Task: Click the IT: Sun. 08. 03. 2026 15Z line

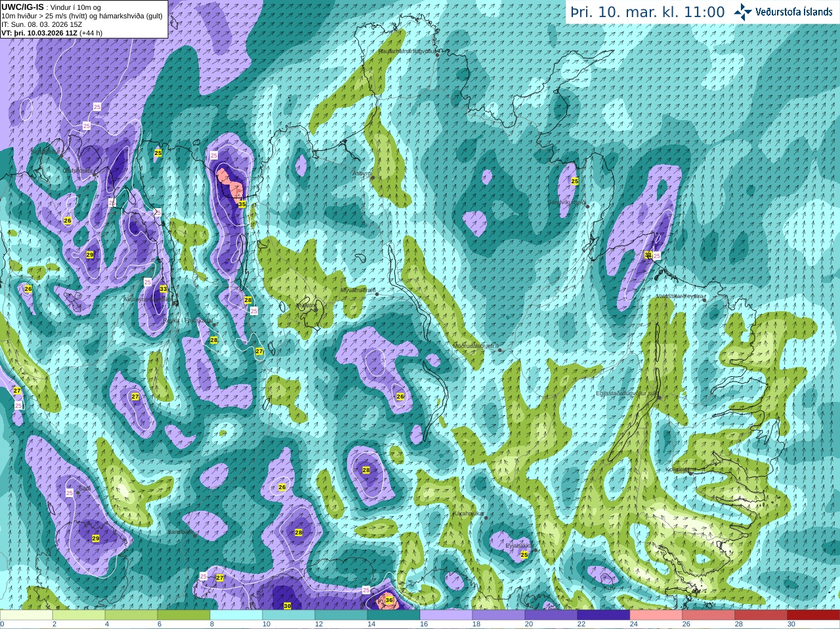Action: click(x=42, y=24)
